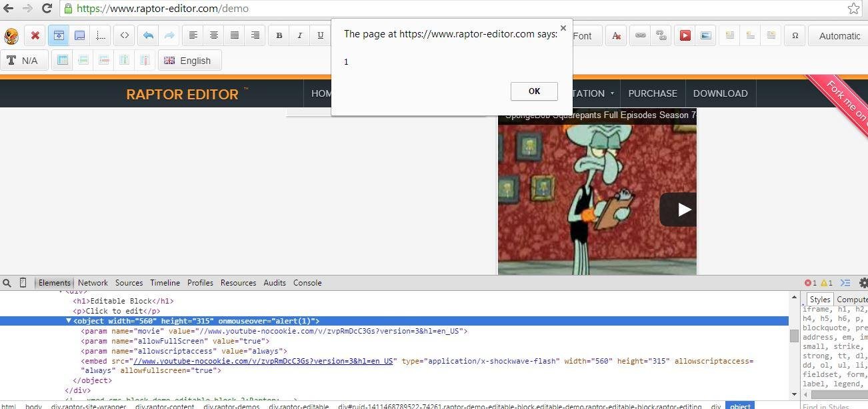The width and height of the screenshot is (868, 409).
Task: Switch to Sources tab in DevTools
Action: [129, 283]
